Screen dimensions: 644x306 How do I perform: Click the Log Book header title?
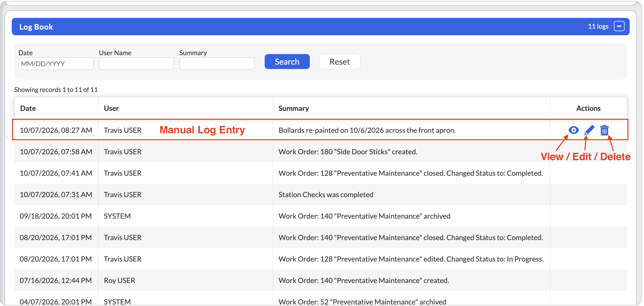[x=36, y=27]
